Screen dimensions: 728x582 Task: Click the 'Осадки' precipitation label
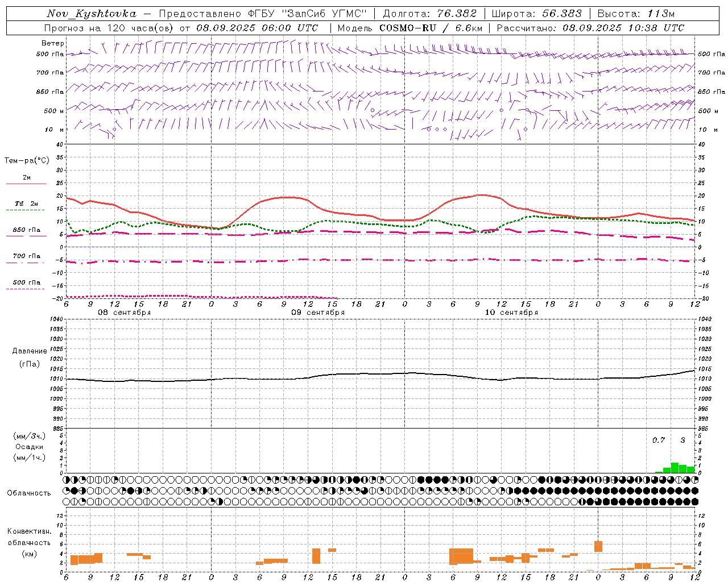click(x=29, y=447)
